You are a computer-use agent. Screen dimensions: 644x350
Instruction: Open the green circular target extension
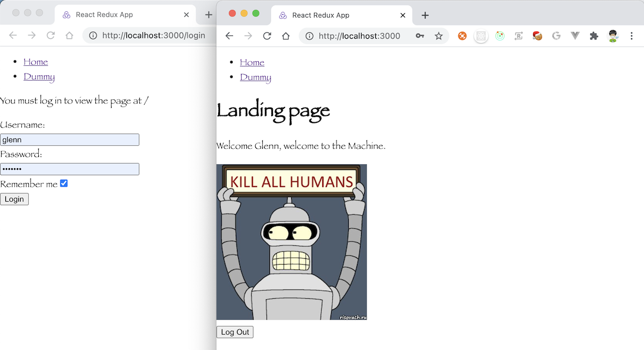click(500, 36)
